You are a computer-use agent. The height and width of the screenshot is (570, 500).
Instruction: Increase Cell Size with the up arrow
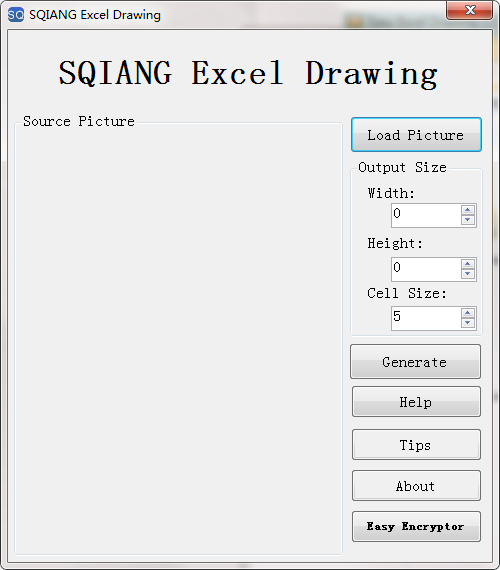(x=468, y=313)
